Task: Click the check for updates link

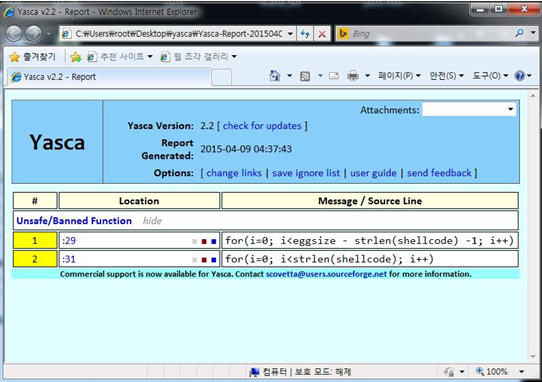Action: (262, 126)
